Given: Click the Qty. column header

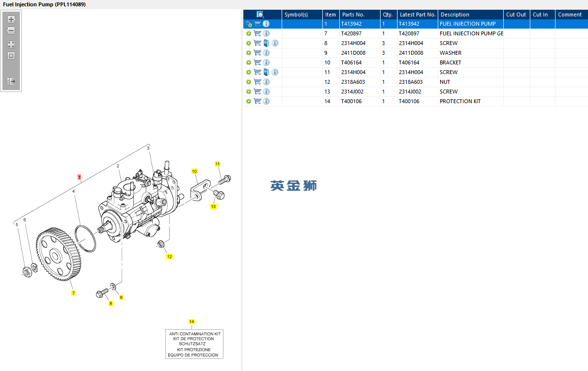Looking at the screenshot, I should click(388, 15).
